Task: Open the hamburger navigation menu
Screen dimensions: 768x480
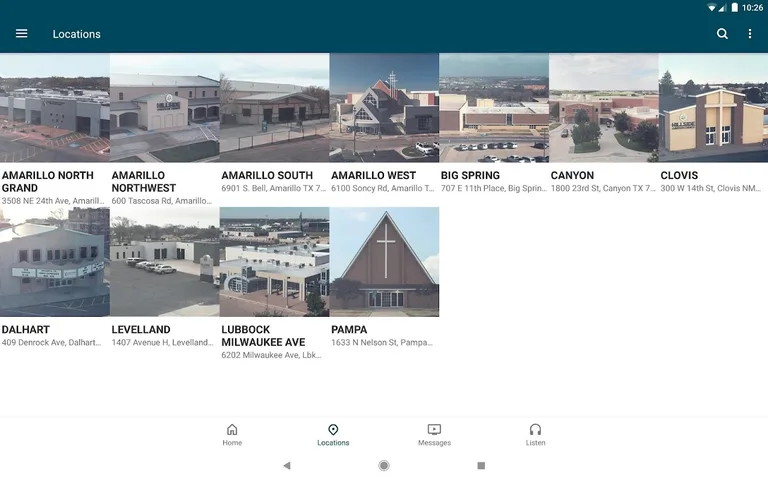Action: [x=22, y=34]
